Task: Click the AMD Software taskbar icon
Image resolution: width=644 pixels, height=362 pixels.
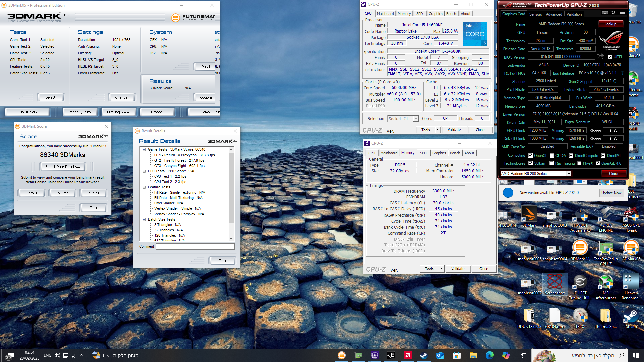Action: coord(408,355)
